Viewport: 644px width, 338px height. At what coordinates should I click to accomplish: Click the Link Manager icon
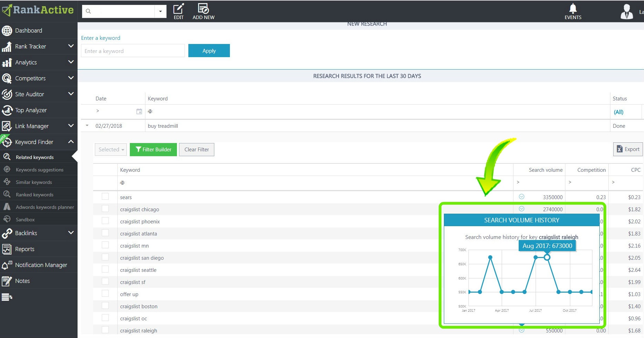pyautogui.click(x=7, y=126)
